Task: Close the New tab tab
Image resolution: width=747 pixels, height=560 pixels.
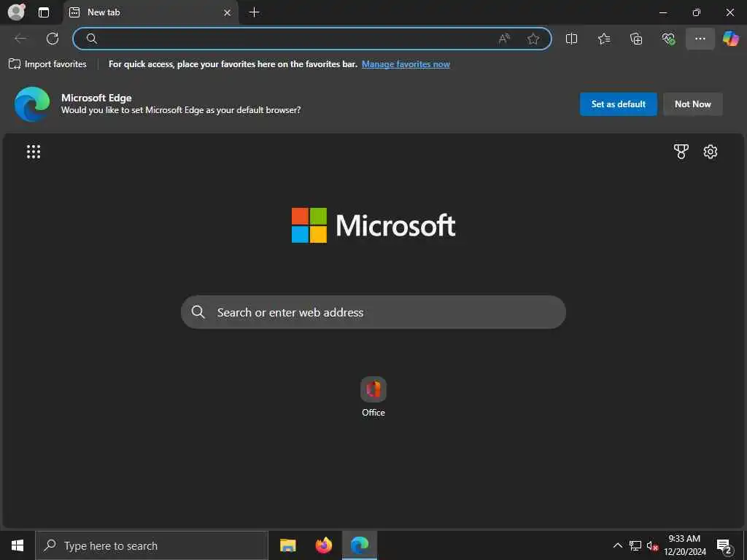Action: tap(228, 13)
